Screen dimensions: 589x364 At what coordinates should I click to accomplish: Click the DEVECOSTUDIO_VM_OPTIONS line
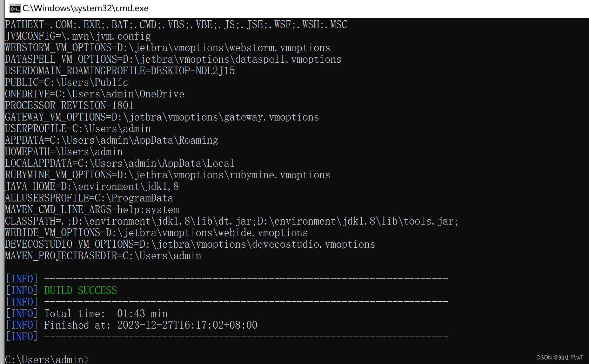[190, 244]
